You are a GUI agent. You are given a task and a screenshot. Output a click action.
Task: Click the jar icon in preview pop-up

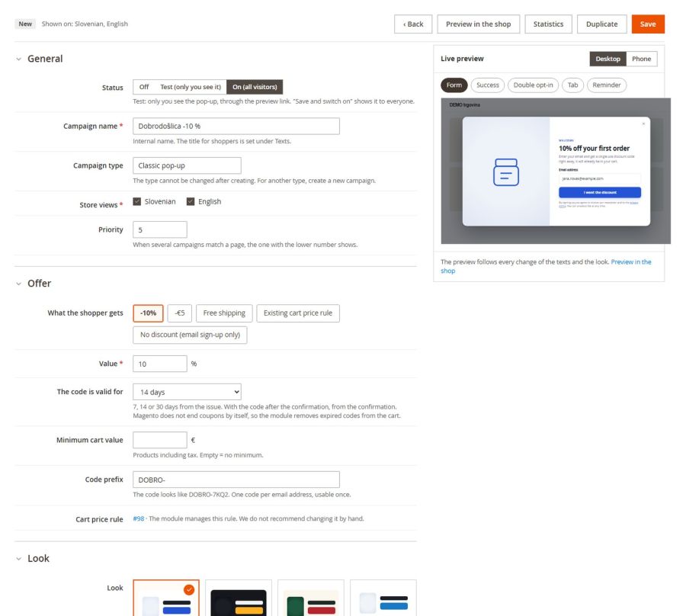pyautogui.click(x=506, y=172)
